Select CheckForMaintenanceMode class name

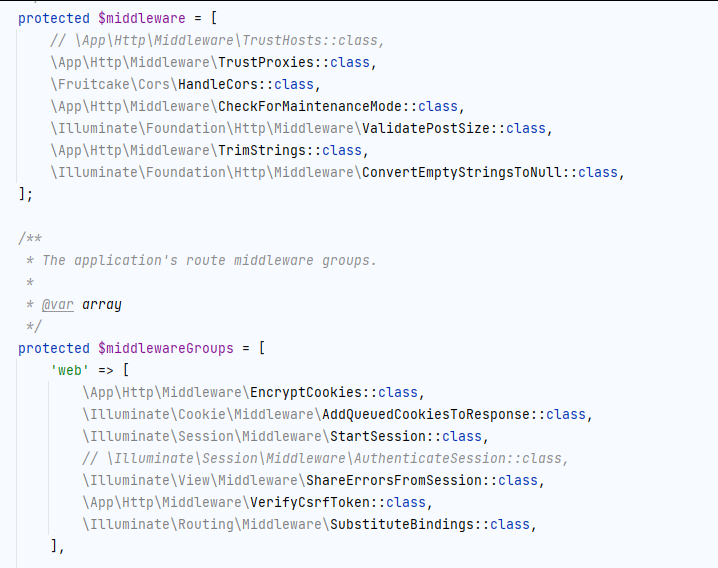coord(310,106)
